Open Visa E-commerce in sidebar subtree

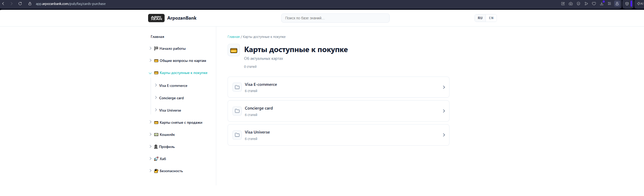(x=173, y=85)
